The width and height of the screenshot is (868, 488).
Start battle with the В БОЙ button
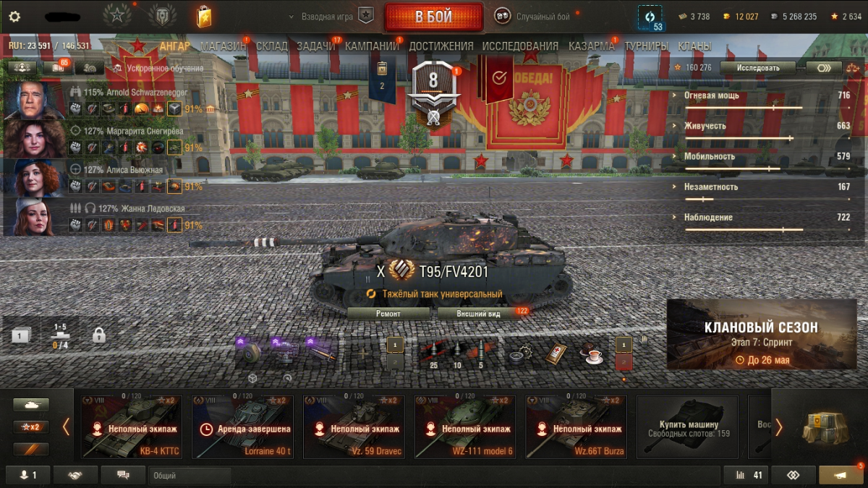[x=433, y=17]
